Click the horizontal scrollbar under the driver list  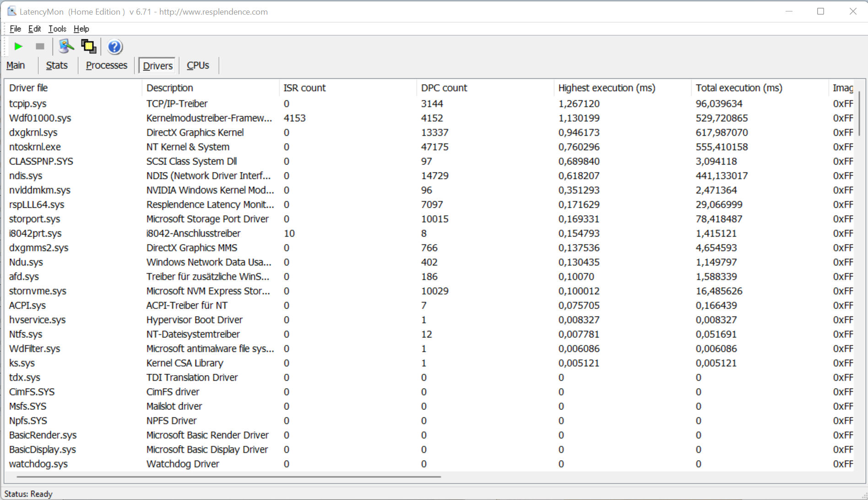[229, 477]
